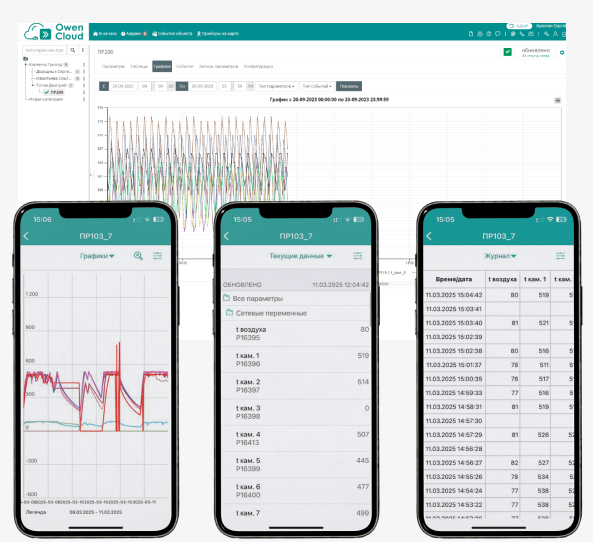Expand the Журнал view selector on the phone
Image resolution: width=593 pixels, height=542 pixels.
coord(500,256)
